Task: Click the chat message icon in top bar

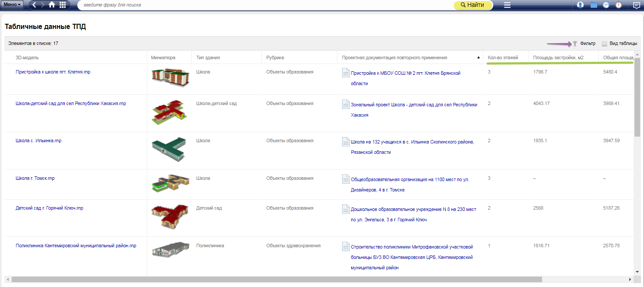Action: click(636, 5)
